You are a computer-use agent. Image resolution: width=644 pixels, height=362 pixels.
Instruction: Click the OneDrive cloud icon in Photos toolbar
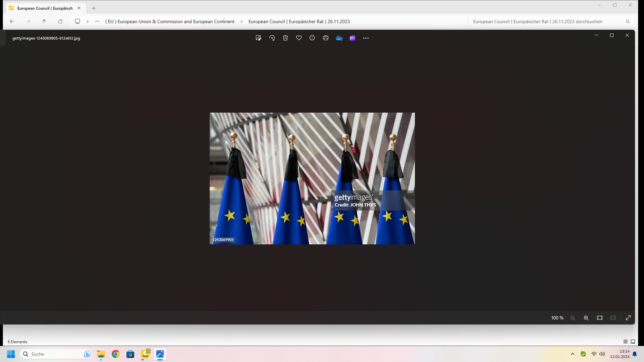tap(339, 38)
